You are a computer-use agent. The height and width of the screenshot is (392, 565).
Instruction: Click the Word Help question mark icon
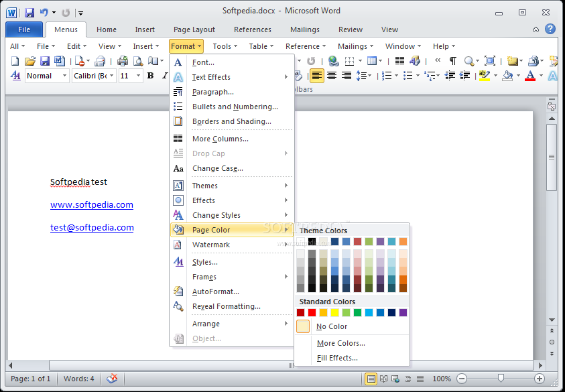pyautogui.click(x=550, y=29)
